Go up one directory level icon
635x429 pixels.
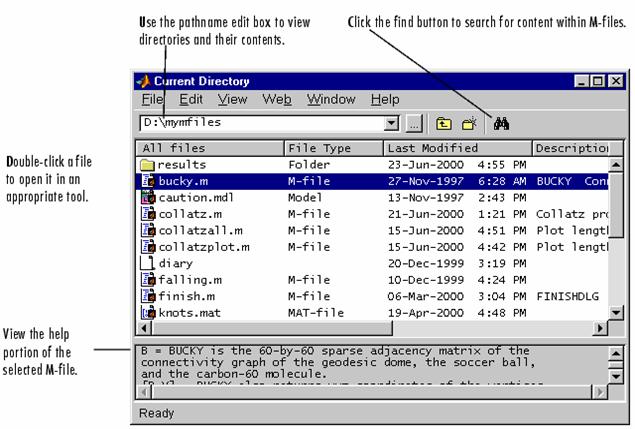tap(443, 123)
